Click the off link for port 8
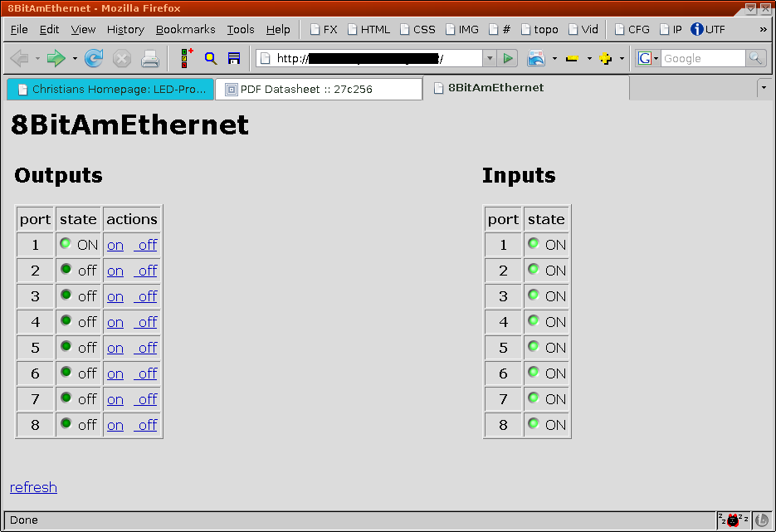 [147, 425]
